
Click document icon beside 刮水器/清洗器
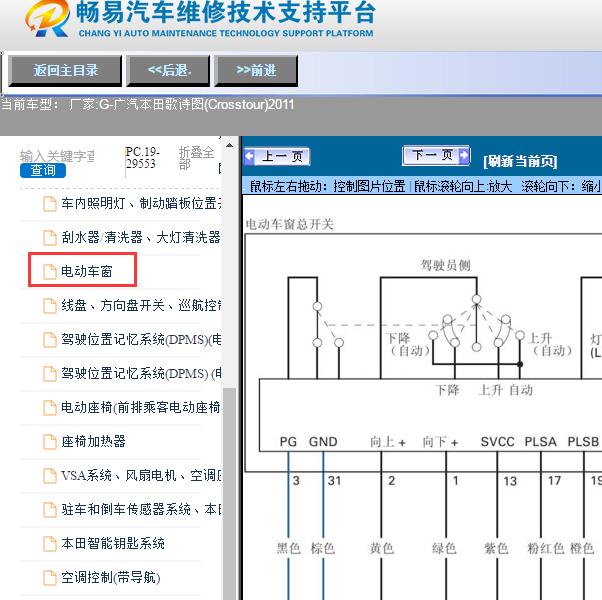pyautogui.click(x=50, y=238)
